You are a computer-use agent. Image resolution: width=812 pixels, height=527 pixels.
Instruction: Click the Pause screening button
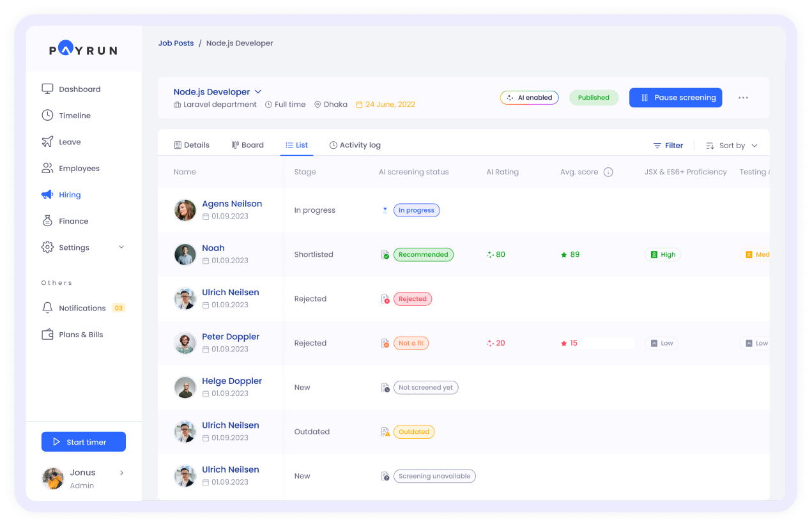(675, 98)
